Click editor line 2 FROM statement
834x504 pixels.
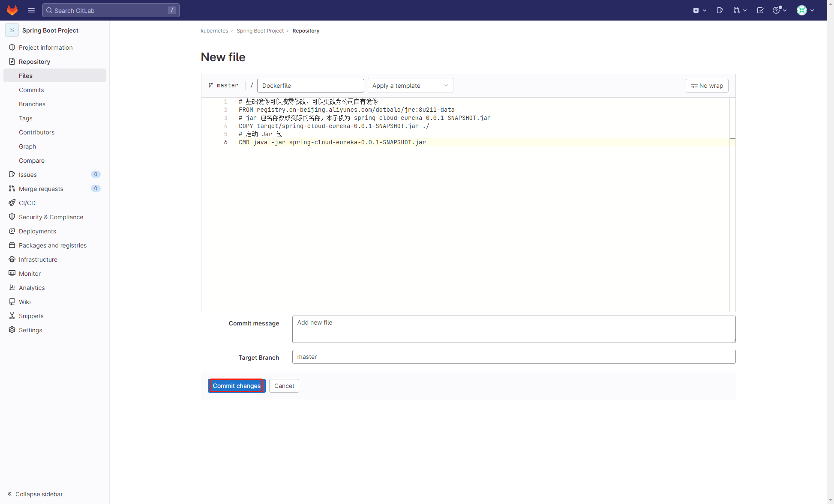(x=346, y=110)
